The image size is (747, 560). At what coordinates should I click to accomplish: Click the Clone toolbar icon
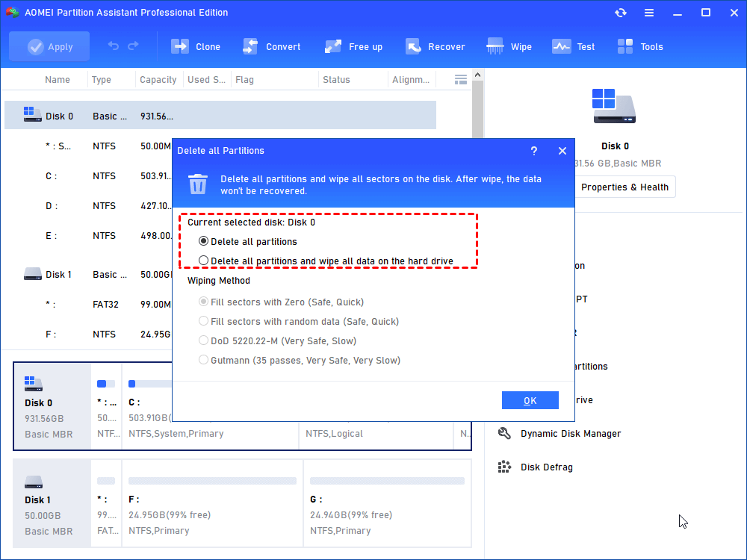tap(181, 46)
